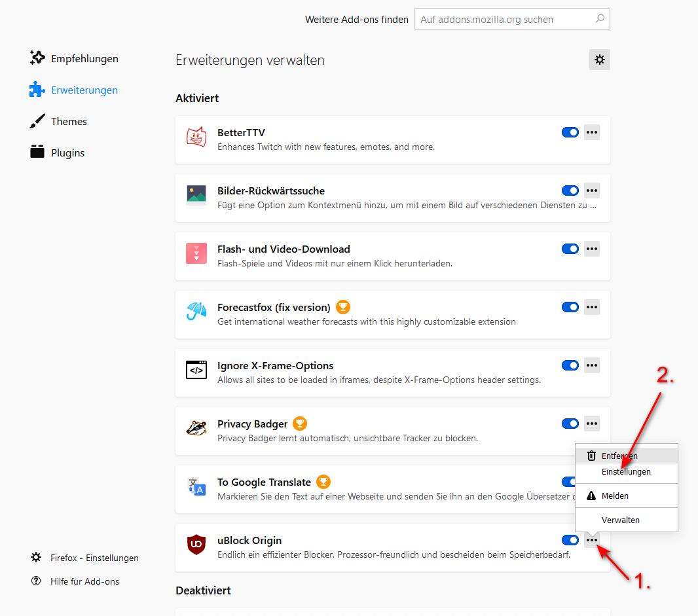This screenshot has width=698, height=616.
Task: Open the Empfehlungen star icon
Action: tap(37, 58)
